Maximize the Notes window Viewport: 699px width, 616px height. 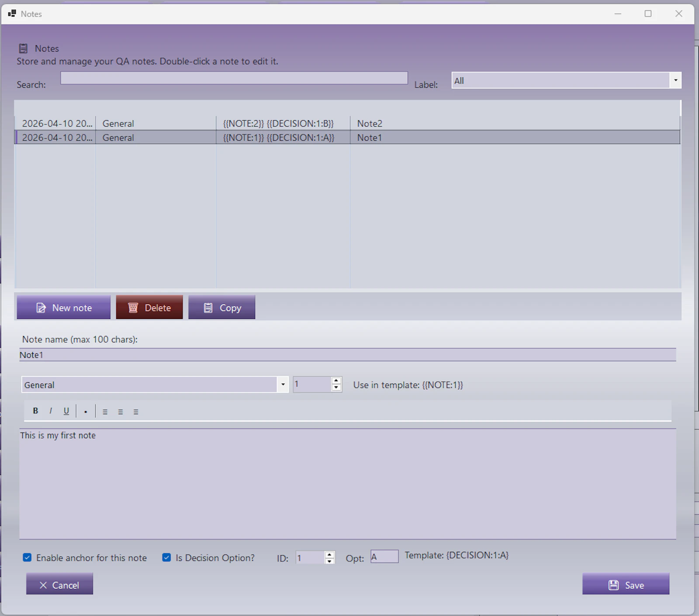pos(648,14)
